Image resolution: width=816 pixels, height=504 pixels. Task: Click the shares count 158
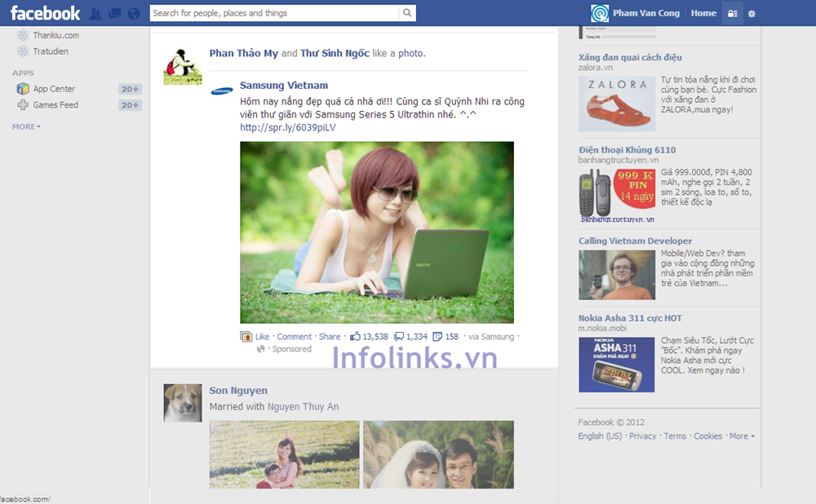[x=446, y=337]
